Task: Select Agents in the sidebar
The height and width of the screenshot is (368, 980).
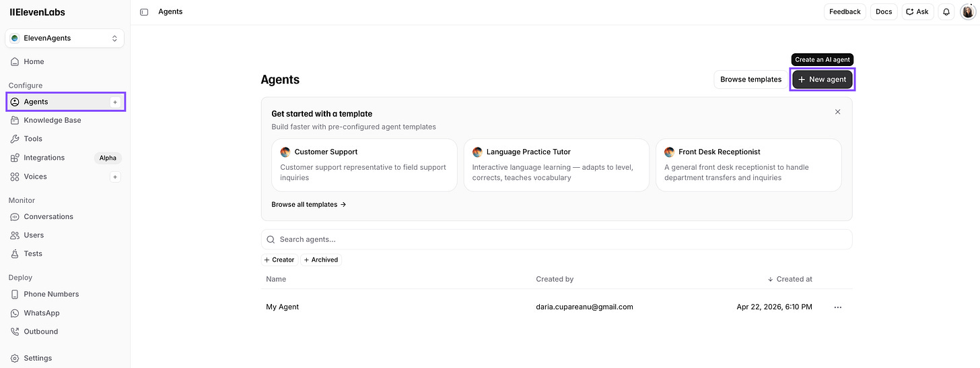Action: coord(65,102)
